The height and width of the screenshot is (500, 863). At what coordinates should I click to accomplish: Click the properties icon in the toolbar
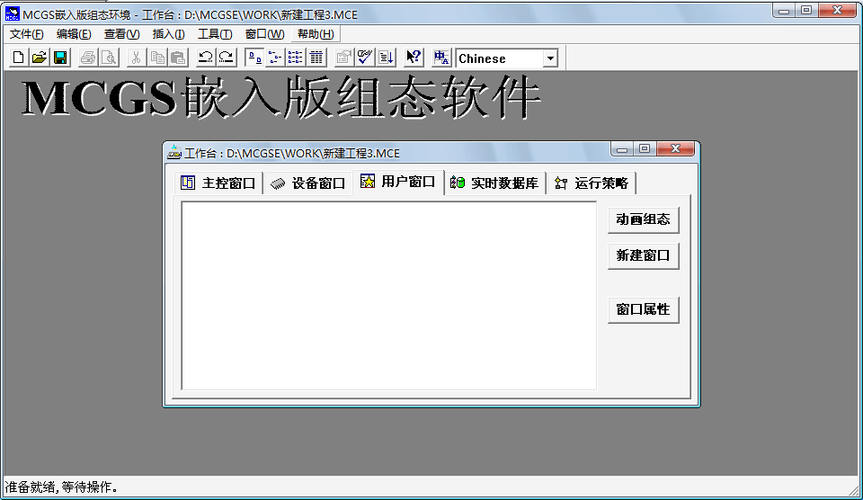click(x=344, y=57)
